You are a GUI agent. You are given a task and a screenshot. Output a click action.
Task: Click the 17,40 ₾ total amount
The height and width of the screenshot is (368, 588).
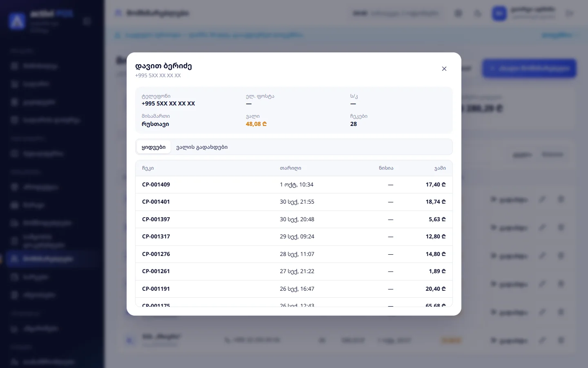(x=436, y=184)
